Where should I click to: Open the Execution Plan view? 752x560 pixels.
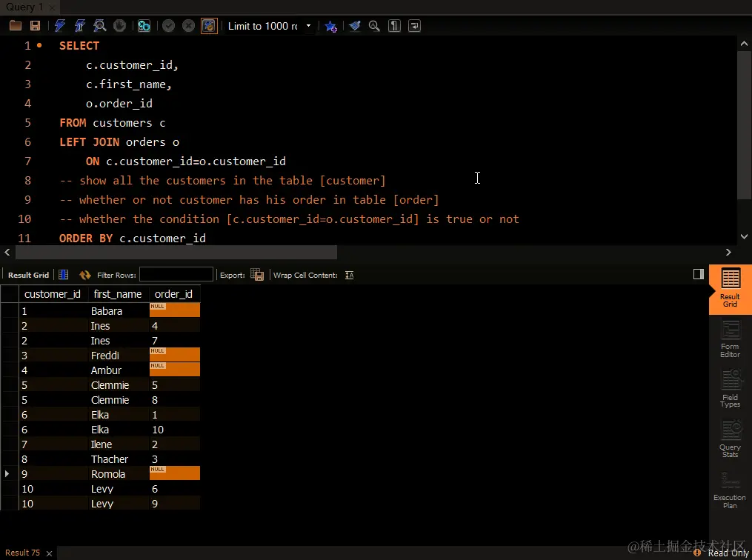point(731,490)
